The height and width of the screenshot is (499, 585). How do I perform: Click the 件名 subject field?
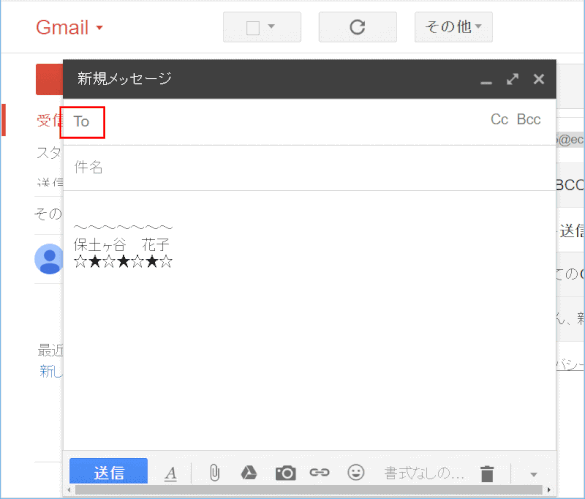tap(310, 168)
